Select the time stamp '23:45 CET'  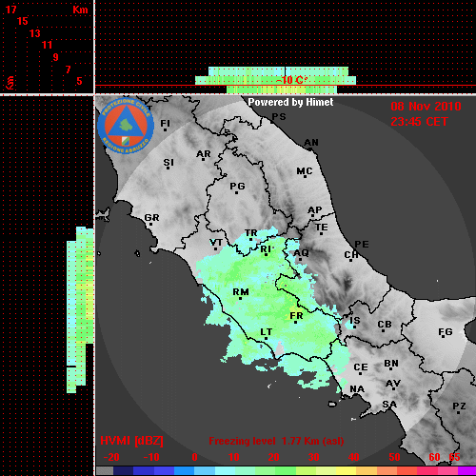(419, 122)
